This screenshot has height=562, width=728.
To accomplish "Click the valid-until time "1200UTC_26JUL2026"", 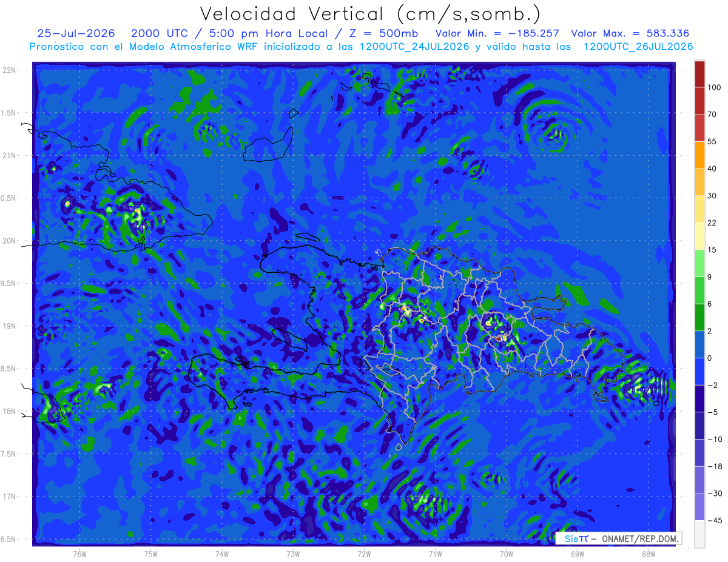I will click(x=638, y=47).
